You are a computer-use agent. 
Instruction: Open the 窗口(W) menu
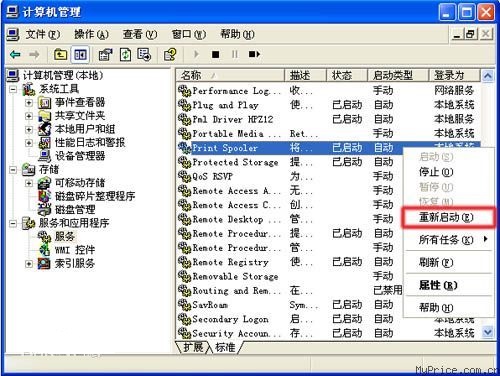[x=189, y=34]
